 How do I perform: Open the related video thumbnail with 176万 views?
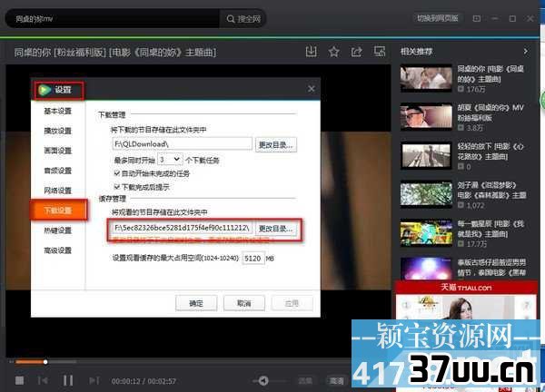pyautogui.click(x=426, y=79)
